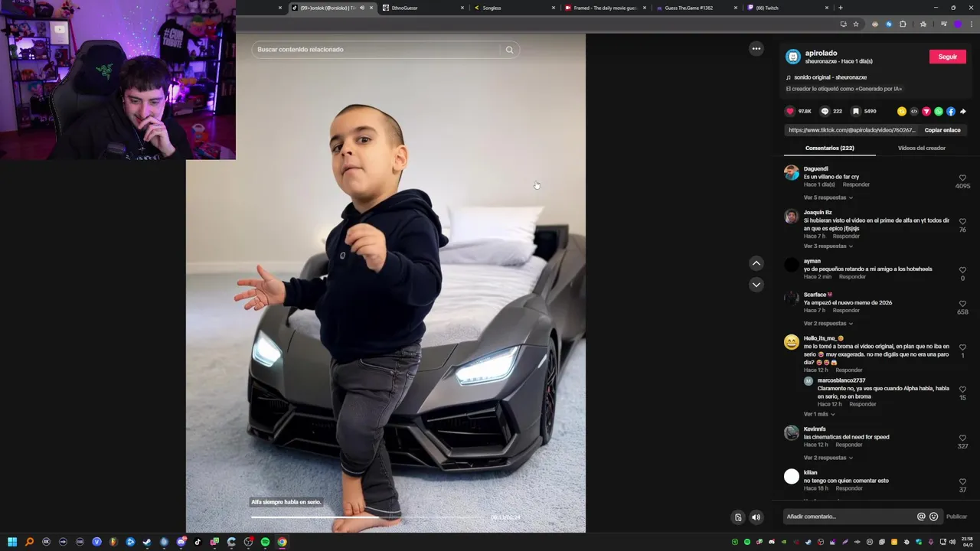Follow apirolado with Seguir button
Image resolution: width=980 pixels, height=551 pixels.
[x=948, y=57]
